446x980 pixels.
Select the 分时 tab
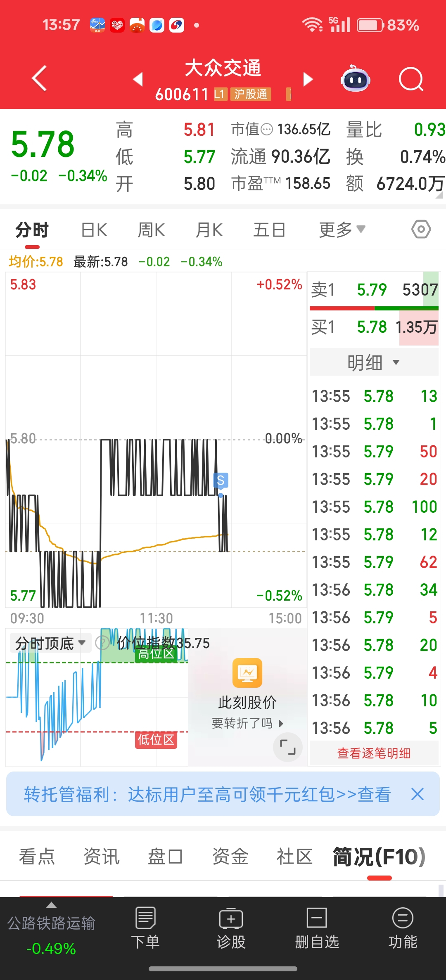32,230
